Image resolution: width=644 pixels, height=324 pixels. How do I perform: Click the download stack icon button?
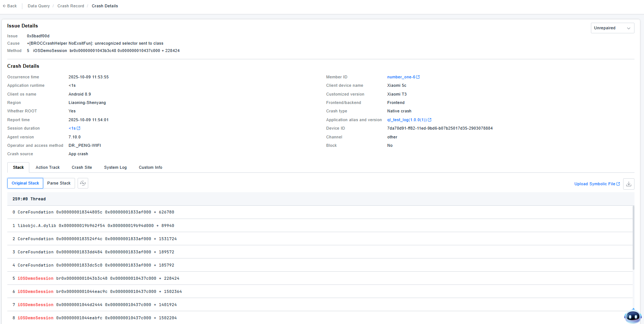point(629,184)
